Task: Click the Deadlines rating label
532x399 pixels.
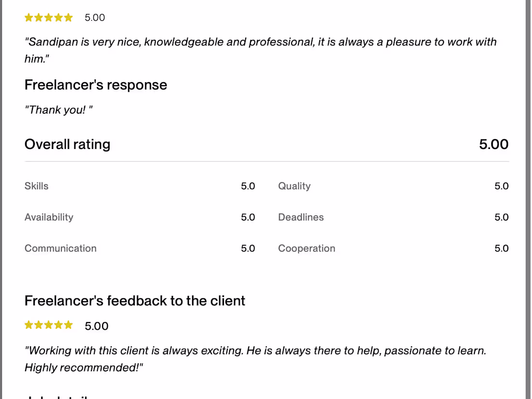Action: pyautogui.click(x=301, y=217)
